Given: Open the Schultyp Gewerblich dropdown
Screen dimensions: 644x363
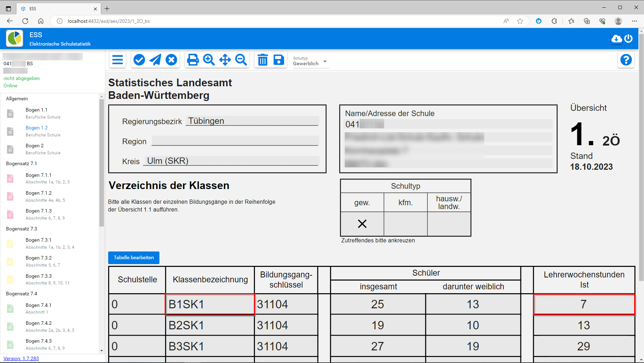Looking at the screenshot, I should point(310,62).
